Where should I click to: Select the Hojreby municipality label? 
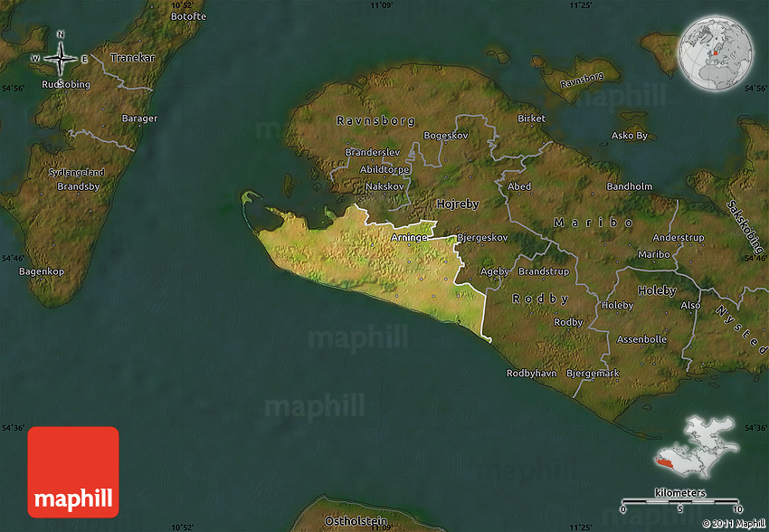click(458, 204)
